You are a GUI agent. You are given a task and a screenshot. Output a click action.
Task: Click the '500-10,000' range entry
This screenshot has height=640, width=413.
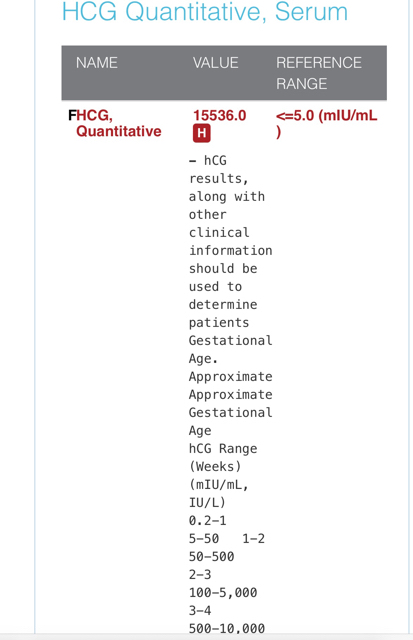click(x=227, y=629)
